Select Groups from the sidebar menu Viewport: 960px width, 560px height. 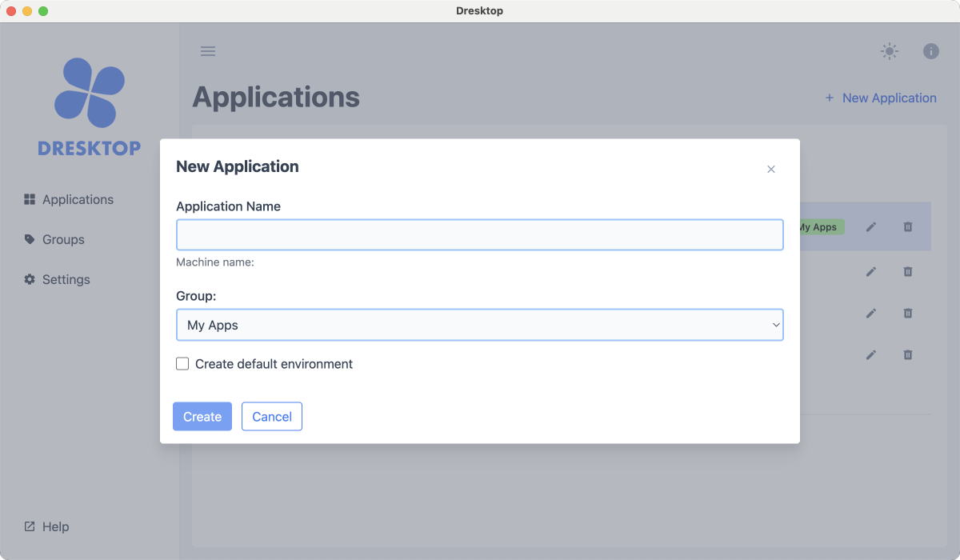[63, 239]
